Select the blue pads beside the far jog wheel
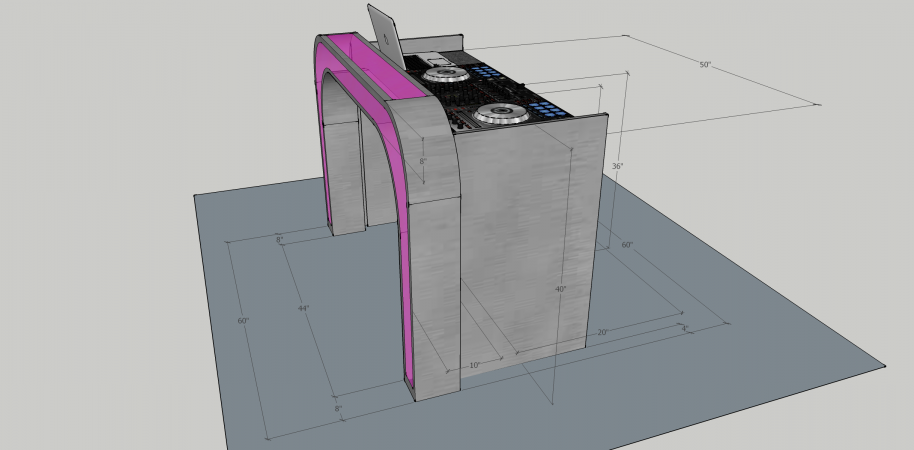 [485, 73]
